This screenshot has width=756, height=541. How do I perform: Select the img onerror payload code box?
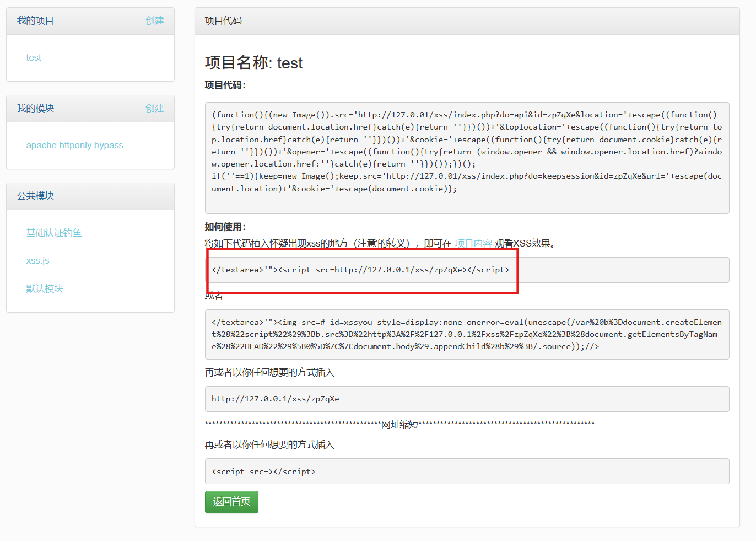pyautogui.click(x=467, y=334)
